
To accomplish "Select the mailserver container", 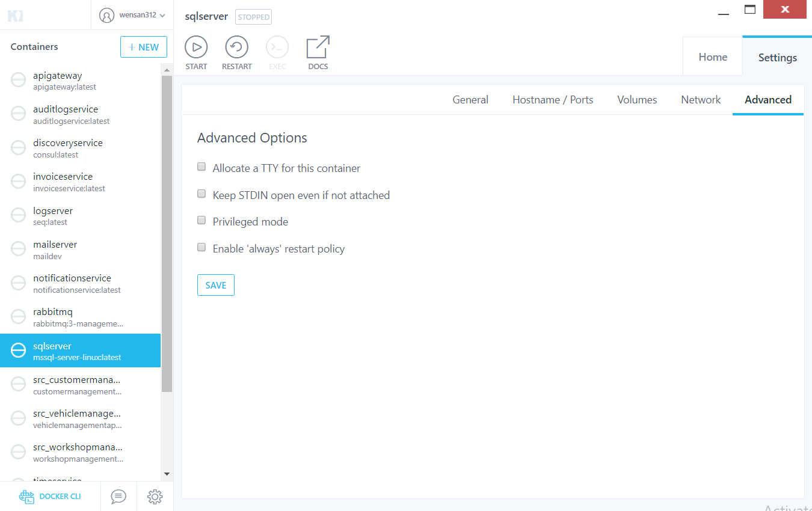I will (81, 249).
